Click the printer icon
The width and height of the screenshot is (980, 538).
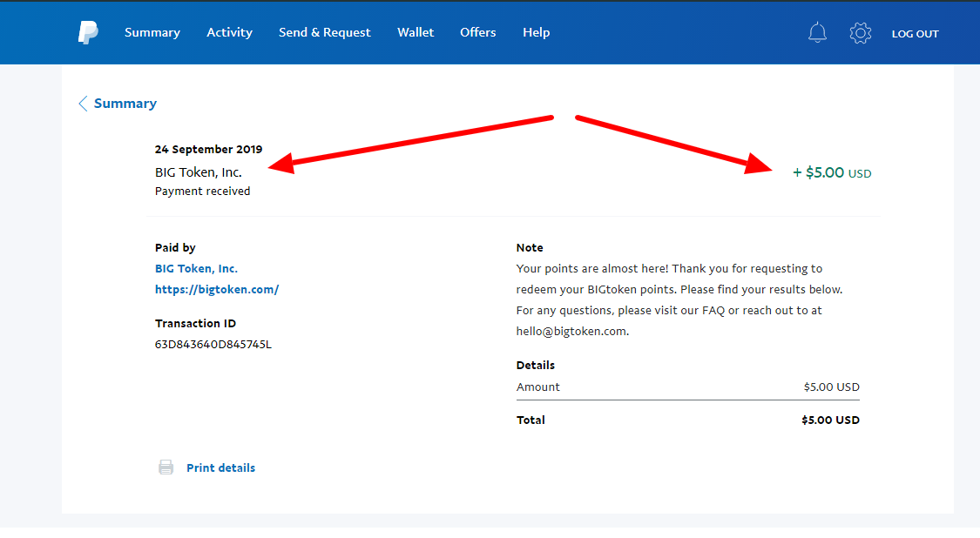coord(166,467)
